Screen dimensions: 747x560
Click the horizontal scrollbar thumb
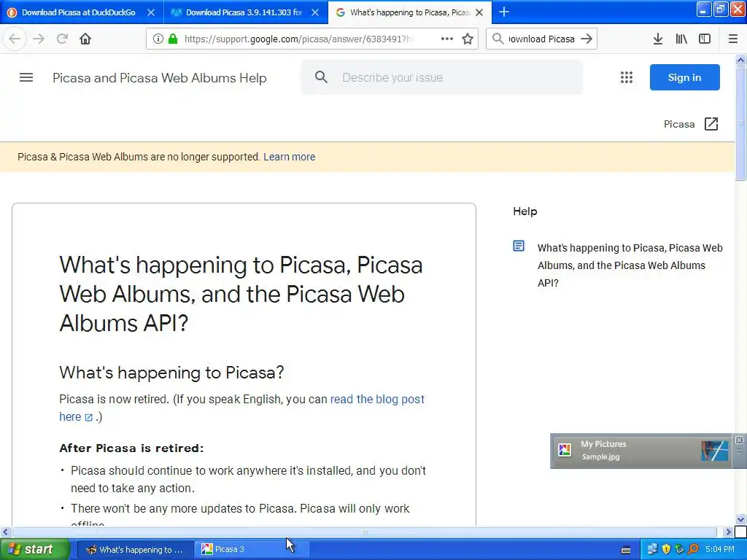[x=365, y=532]
